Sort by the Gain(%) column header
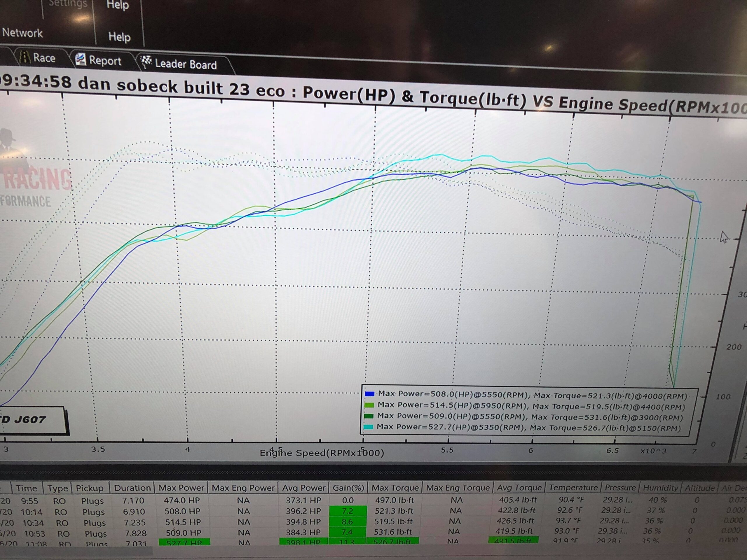This screenshot has height=560, width=747. (348, 488)
